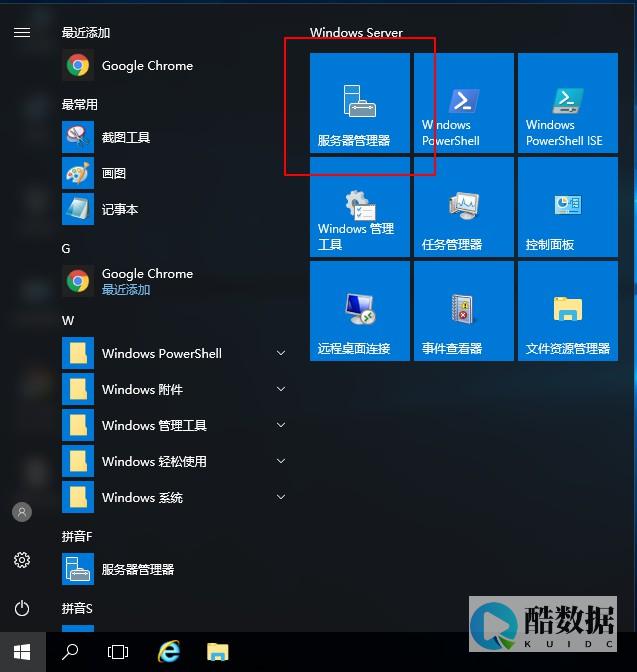Click the letter G section header
Image resolution: width=637 pixels, height=672 pixels.
pos(66,249)
